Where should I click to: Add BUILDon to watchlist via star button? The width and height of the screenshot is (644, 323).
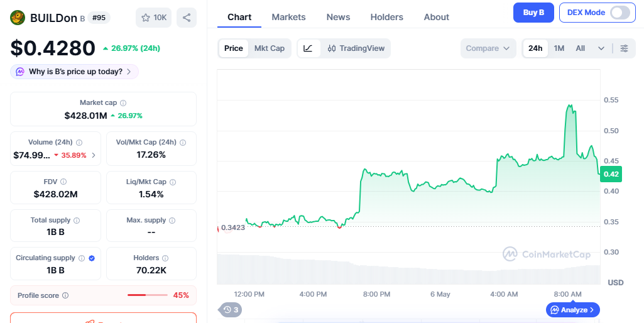[x=153, y=18]
